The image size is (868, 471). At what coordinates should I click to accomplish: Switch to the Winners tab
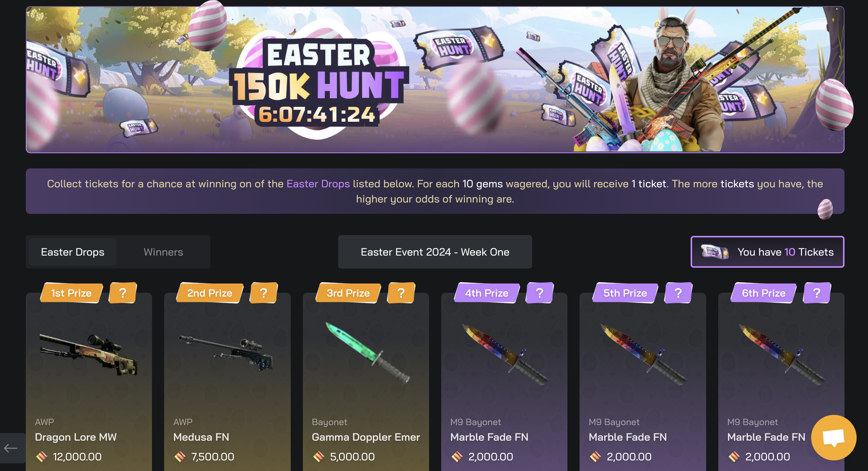tap(163, 252)
